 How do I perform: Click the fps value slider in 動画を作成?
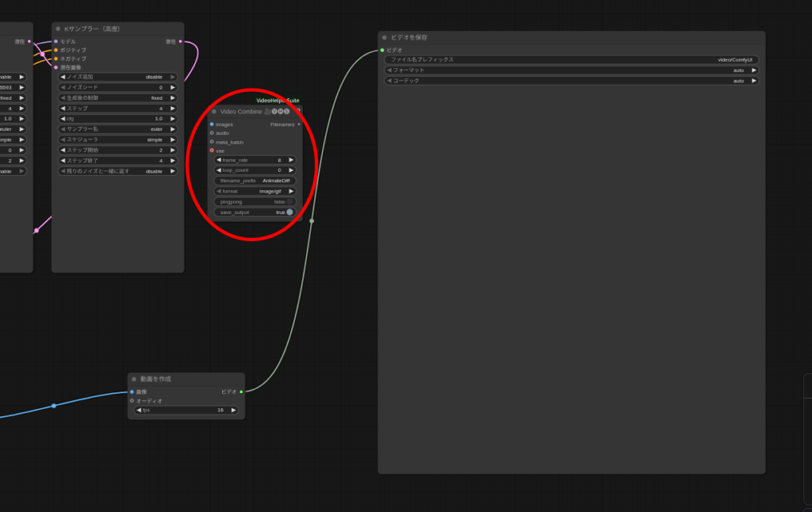pyautogui.click(x=186, y=410)
